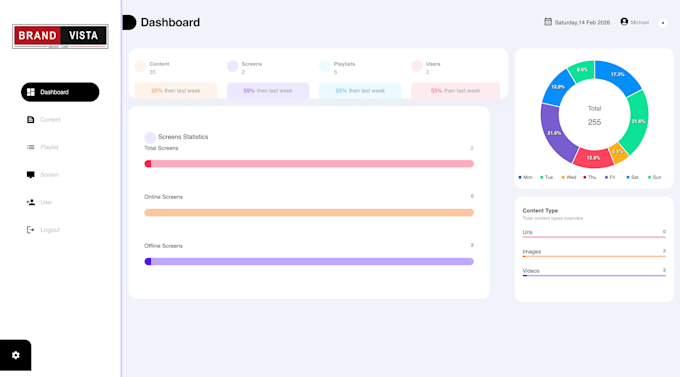Click the donut chart Total 255 label

tap(594, 116)
